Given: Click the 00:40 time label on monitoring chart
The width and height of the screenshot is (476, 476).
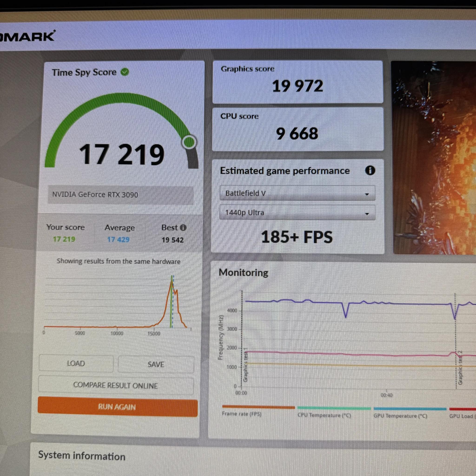Looking at the screenshot, I should [x=387, y=395].
